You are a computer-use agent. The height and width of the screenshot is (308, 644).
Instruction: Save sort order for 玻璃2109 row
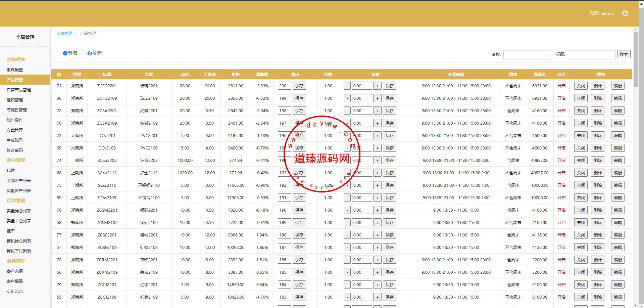click(x=299, y=98)
